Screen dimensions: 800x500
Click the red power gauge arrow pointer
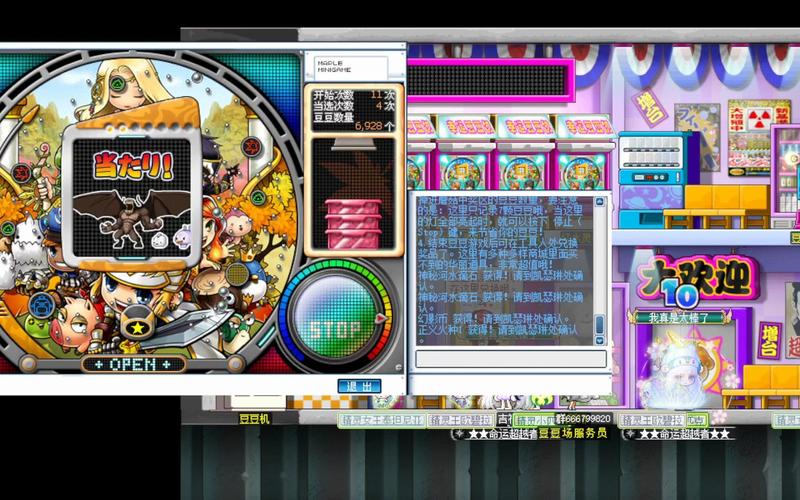pyautogui.click(x=381, y=318)
